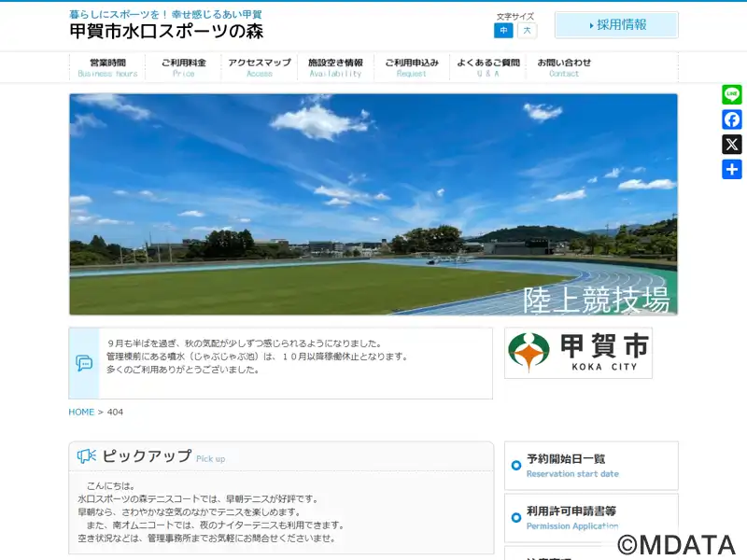Viewport: 747px width, 560px height.
Task: Open お問い合わせ Contact menu
Action: [564, 67]
